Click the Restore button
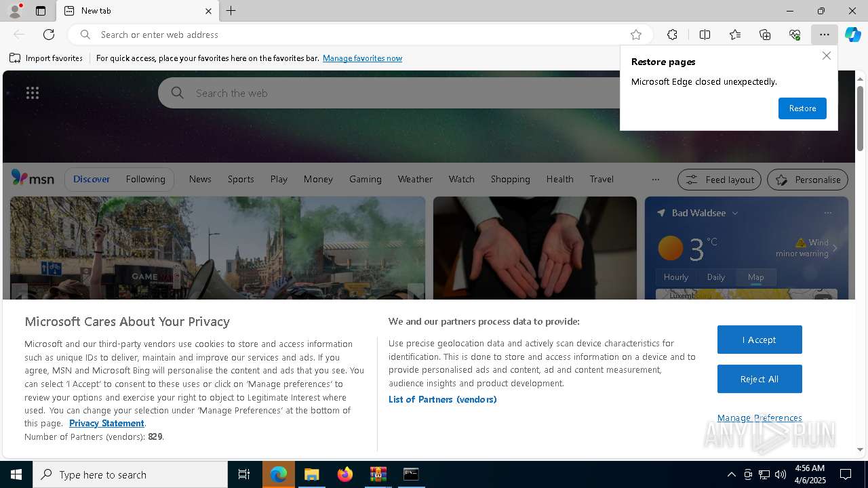 coord(802,108)
